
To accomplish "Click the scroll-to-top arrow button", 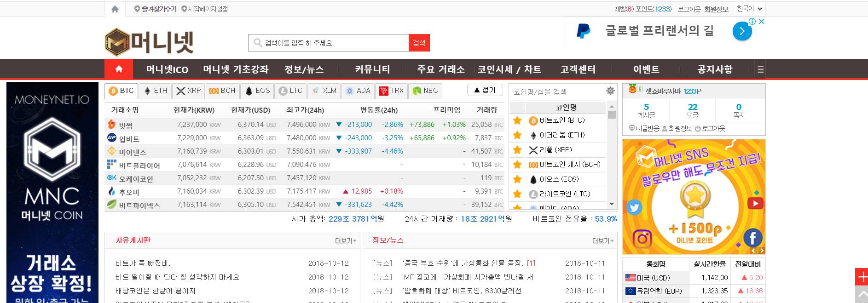I will [x=862, y=294].
